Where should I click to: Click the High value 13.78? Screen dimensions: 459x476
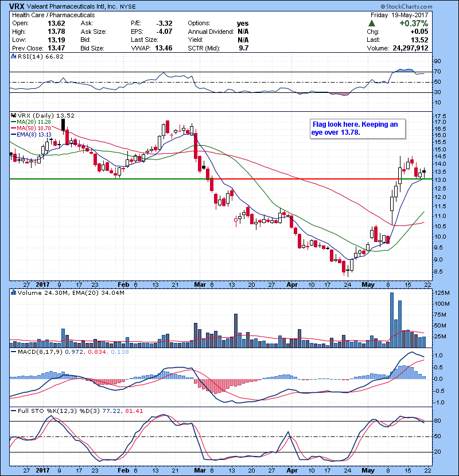pos(56,32)
